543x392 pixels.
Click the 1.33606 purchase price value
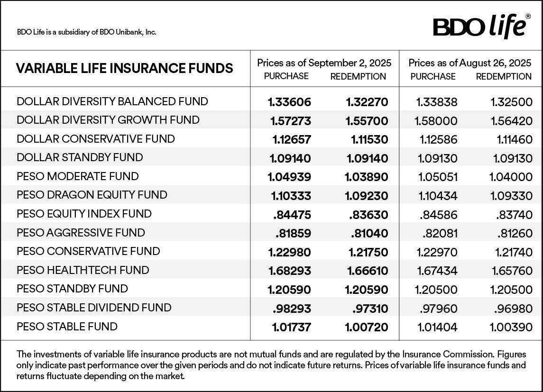coord(289,102)
